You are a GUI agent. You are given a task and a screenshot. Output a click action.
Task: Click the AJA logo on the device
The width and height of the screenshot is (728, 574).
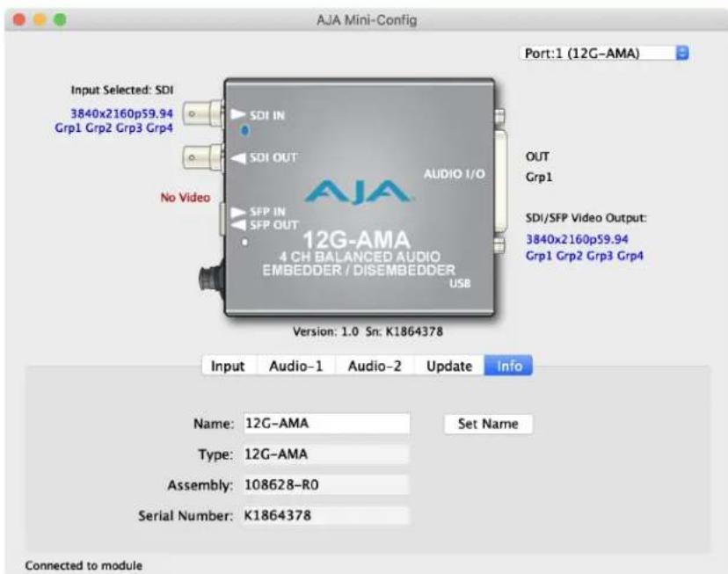pyautogui.click(x=359, y=192)
